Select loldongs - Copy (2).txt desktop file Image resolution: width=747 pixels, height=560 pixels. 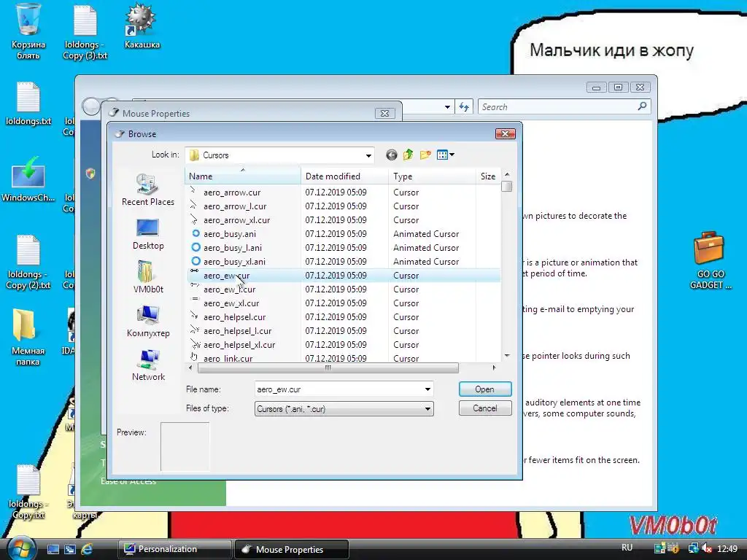28,262
